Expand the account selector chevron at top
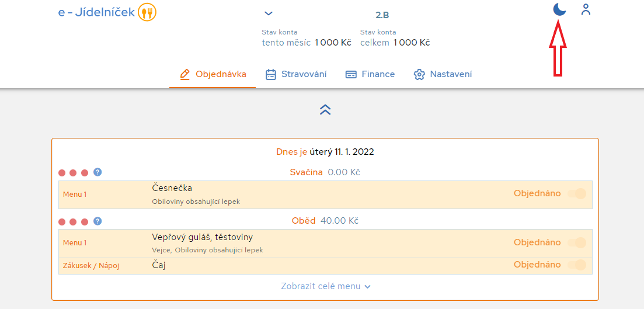This screenshot has height=309, width=644. coord(268,13)
